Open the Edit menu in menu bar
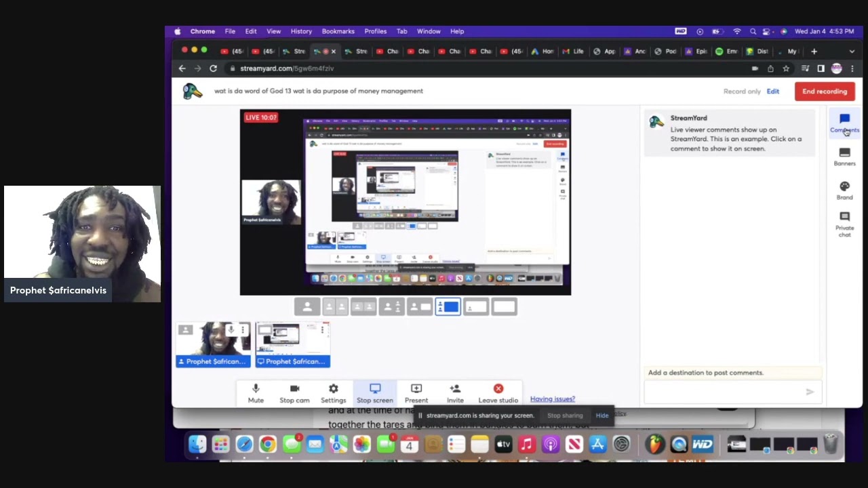This screenshot has width=868, height=488. pos(251,31)
